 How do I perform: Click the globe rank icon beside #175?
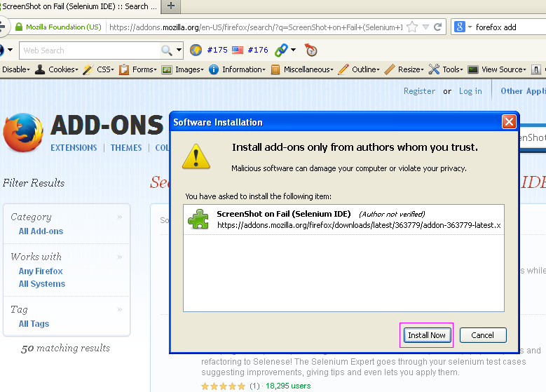point(196,50)
